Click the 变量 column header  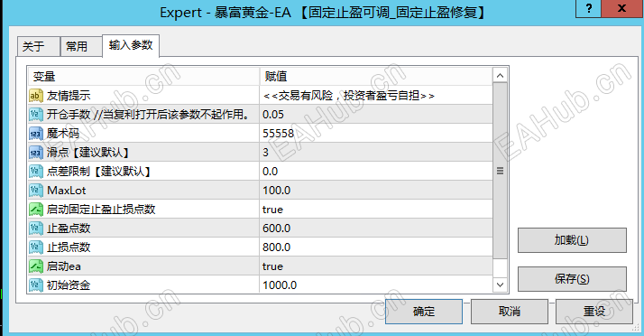coord(143,77)
